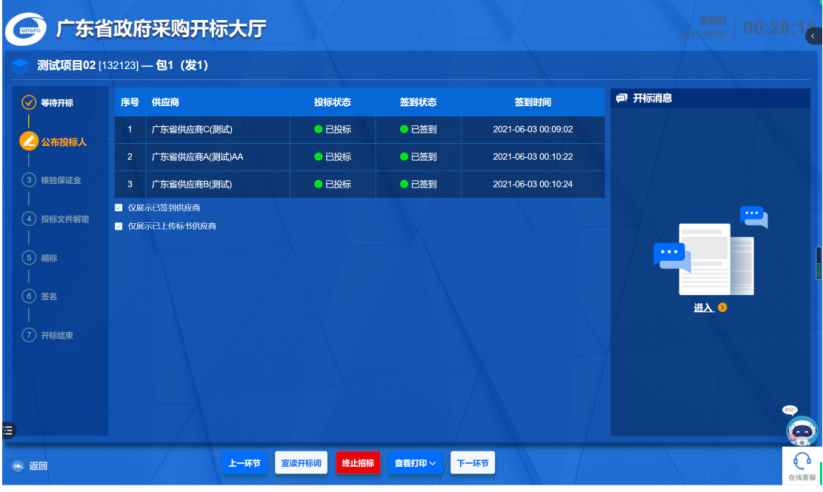
Task: Click the orange arrow icon next to 进入
Action: coord(722,307)
